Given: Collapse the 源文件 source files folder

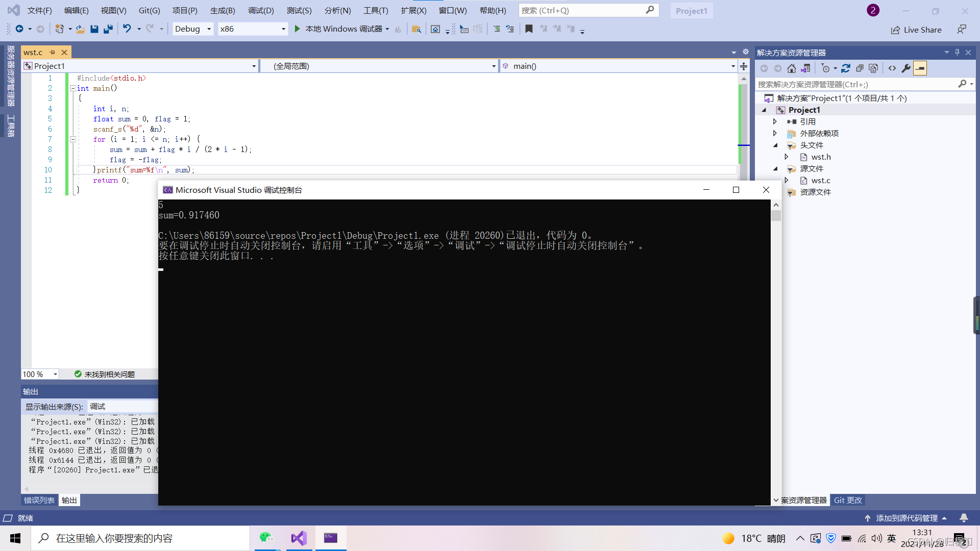Looking at the screenshot, I should (x=775, y=169).
